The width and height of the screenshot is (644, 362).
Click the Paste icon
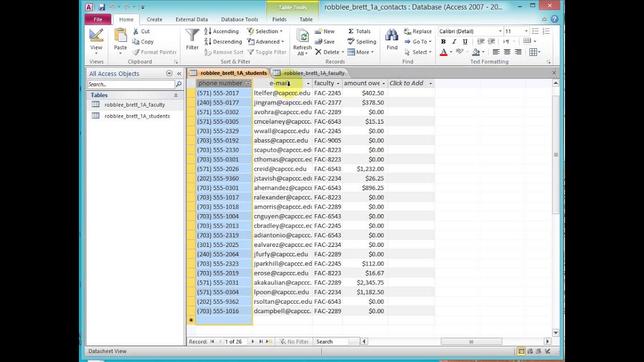click(x=120, y=35)
